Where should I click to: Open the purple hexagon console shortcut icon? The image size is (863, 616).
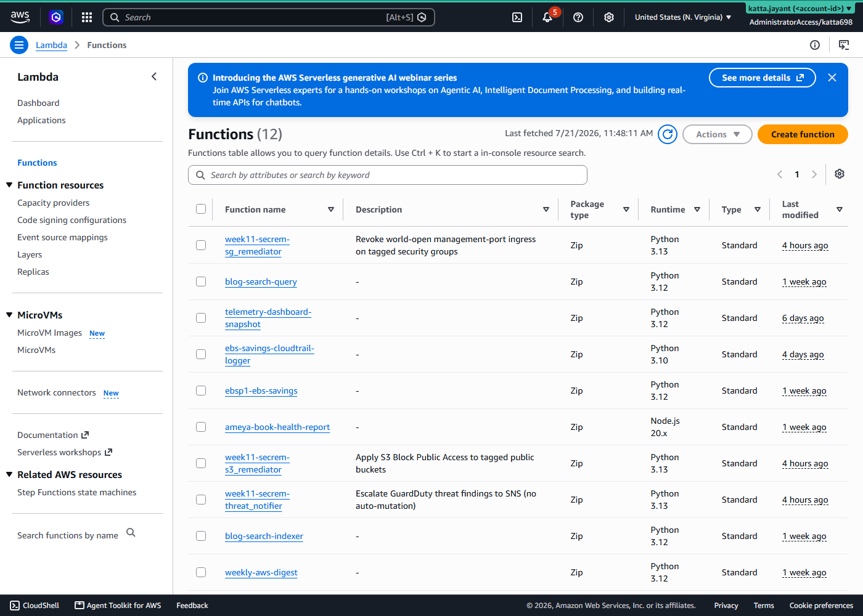(x=56, y=17)
